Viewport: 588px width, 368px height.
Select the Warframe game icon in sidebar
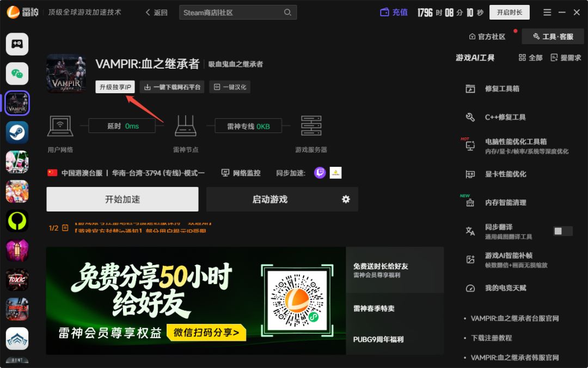(17, 339)
